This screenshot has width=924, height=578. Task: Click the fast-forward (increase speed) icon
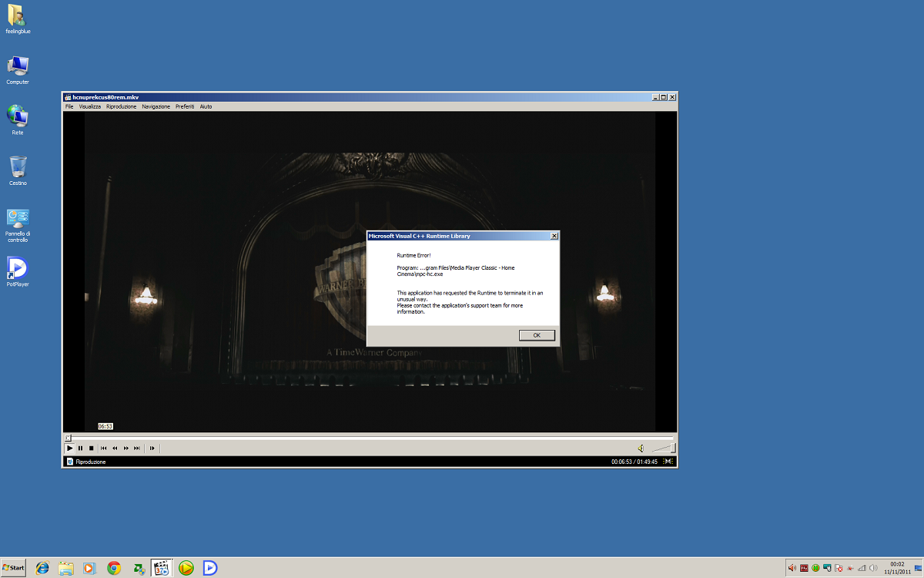pyautogui.click(x=126, y=448)
